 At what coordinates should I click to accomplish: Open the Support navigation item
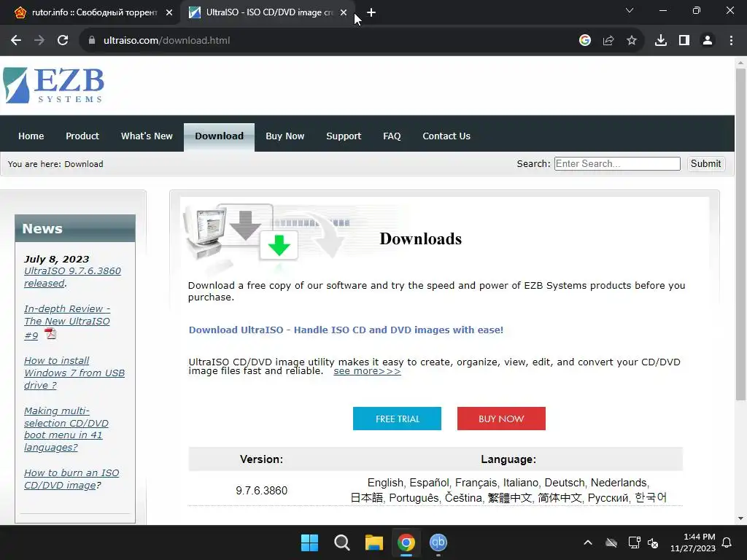(344, 136)
